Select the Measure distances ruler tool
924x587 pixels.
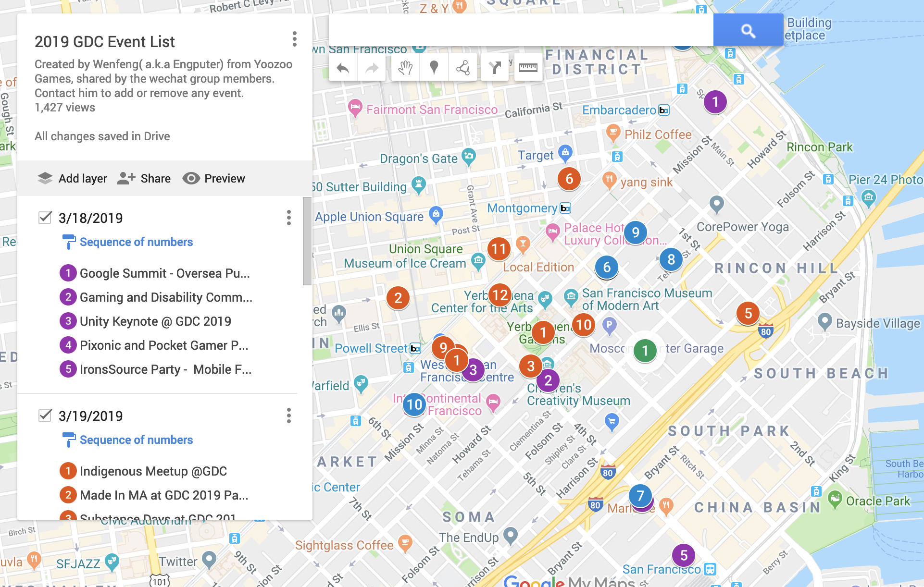(x=528, y=68)
